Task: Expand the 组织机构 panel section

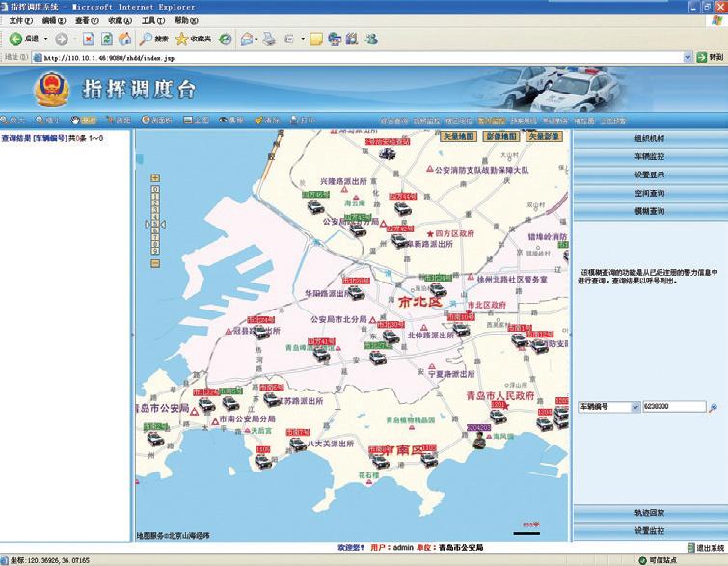Action: [650, 138]
